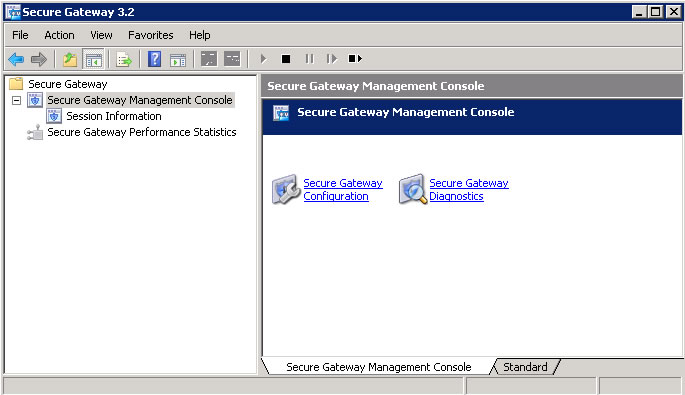Open the File menu

point(20,35)
